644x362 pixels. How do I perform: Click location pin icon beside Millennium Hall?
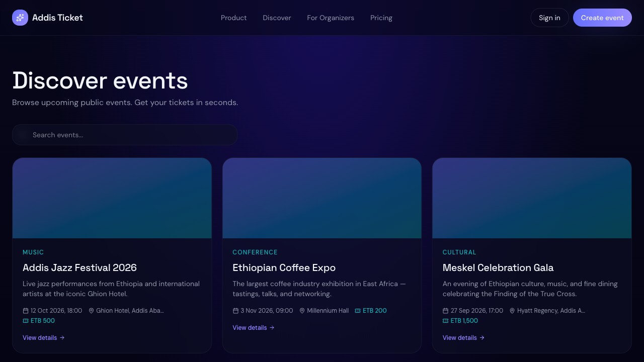(302, 311)
